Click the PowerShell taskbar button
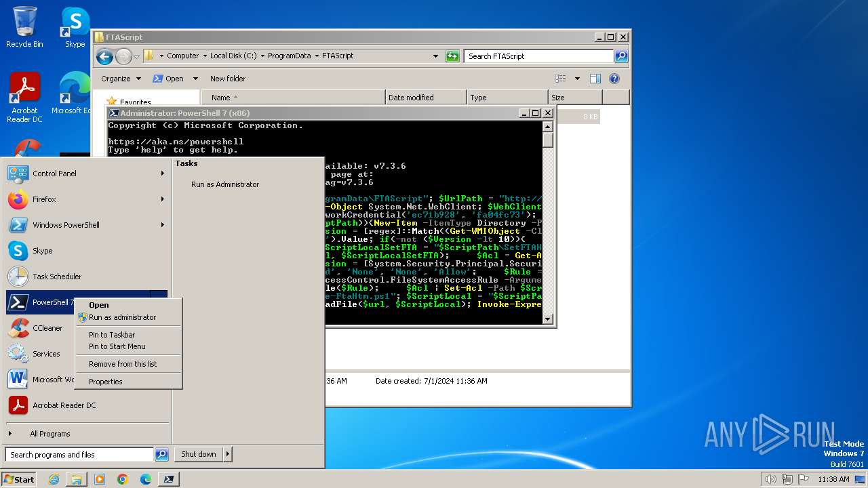The width and height of the screenshot is (868, 488). (169, 479)
